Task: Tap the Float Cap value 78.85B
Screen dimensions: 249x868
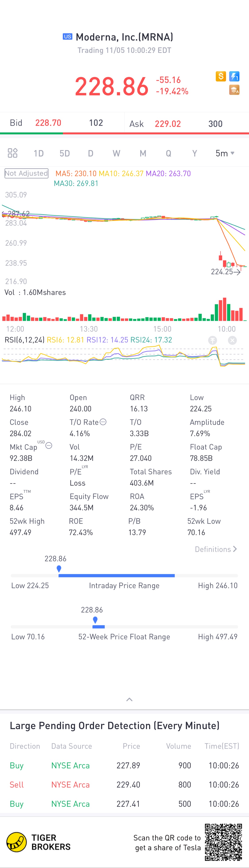Action: click(201, 458)
